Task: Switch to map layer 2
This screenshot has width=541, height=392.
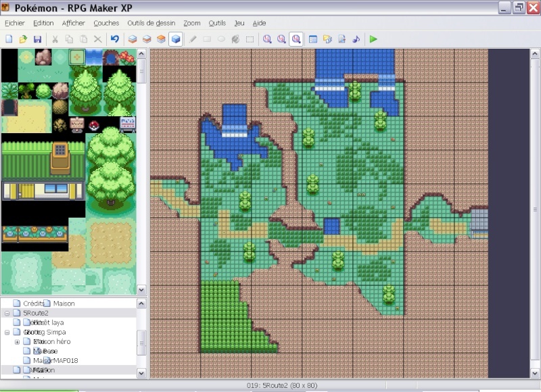Action: click(x=147, y=39)
